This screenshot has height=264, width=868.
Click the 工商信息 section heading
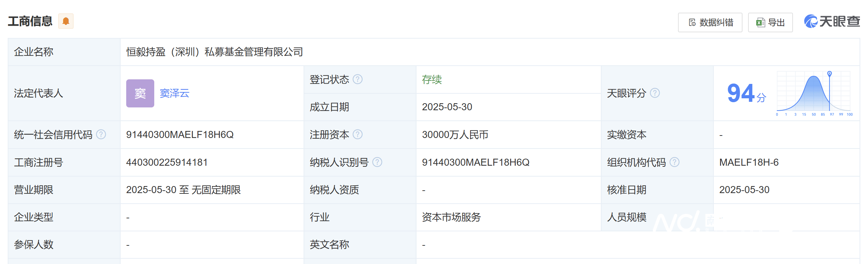[30, 21]
